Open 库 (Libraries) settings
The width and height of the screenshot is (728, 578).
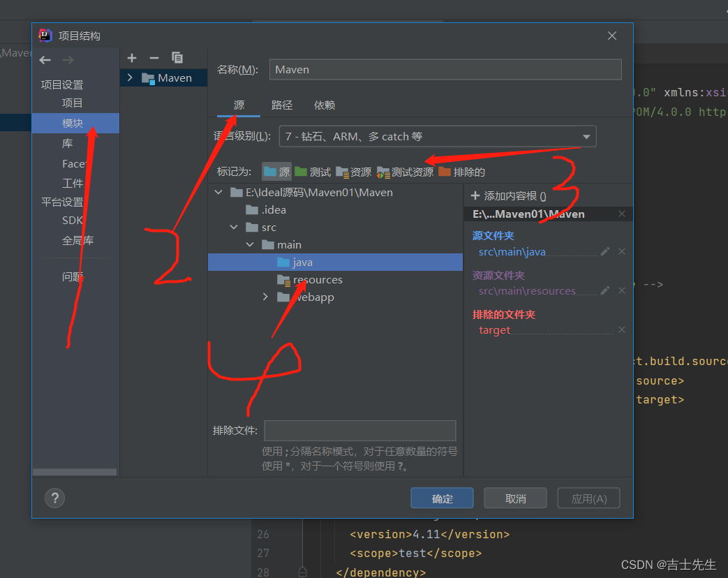coord(67,144)
